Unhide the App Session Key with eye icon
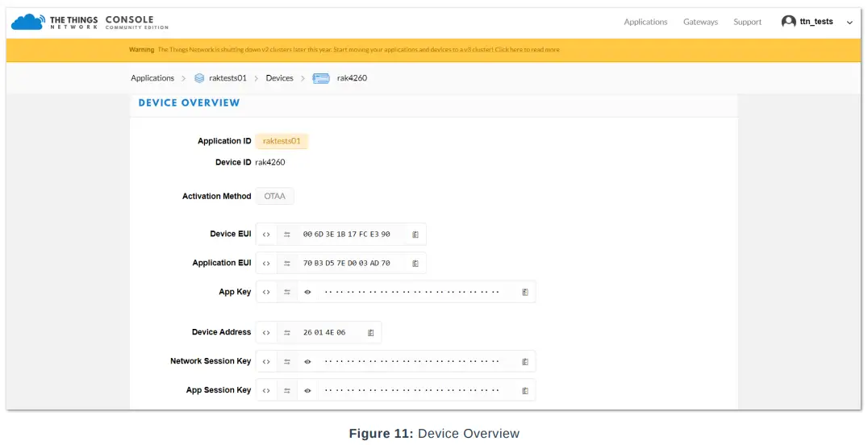This screenshot has height=445, width=868. pyautogui.click(x=307, y=390)
